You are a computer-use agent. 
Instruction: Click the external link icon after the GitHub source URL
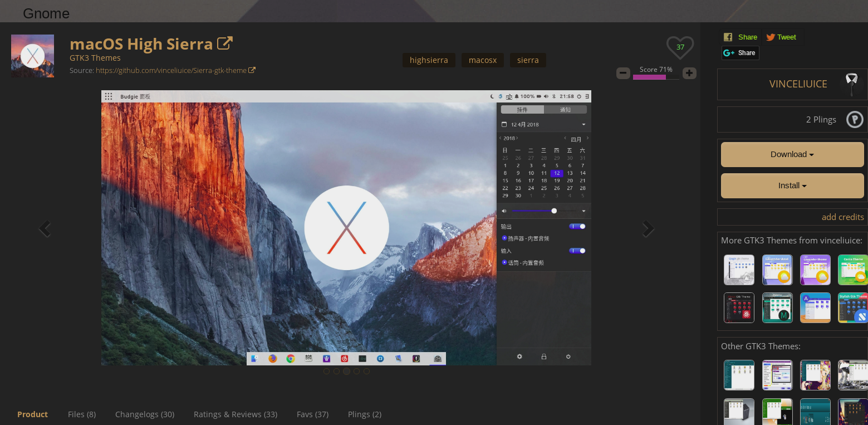(252, 70)
